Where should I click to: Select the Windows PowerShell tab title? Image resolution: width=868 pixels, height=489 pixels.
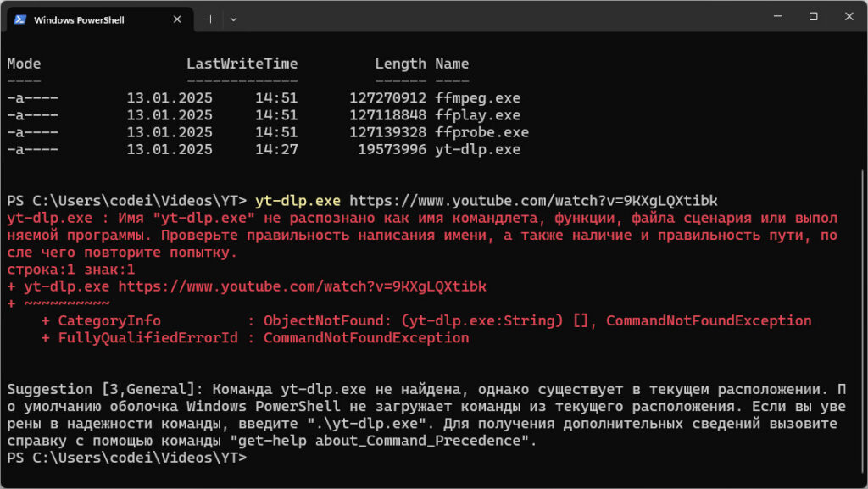coord(79,19)
